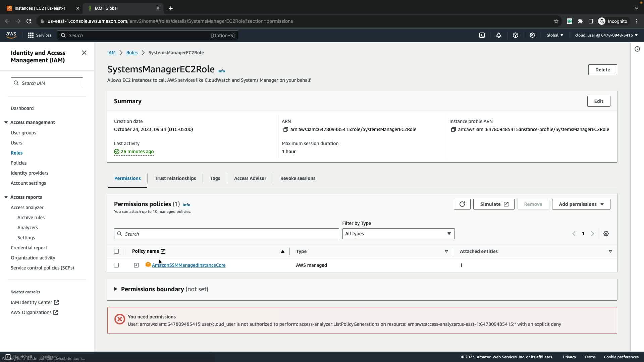Viewport: 644px width, 362px height.
Task: Open AWS CloudShell icon in top bar
Action: (x=482, y=35)
